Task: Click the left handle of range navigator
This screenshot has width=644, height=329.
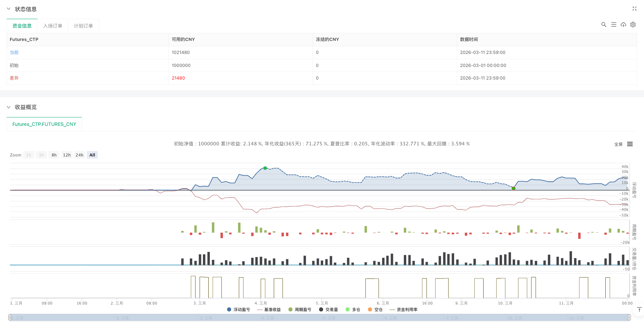Action: click(10, 318)
